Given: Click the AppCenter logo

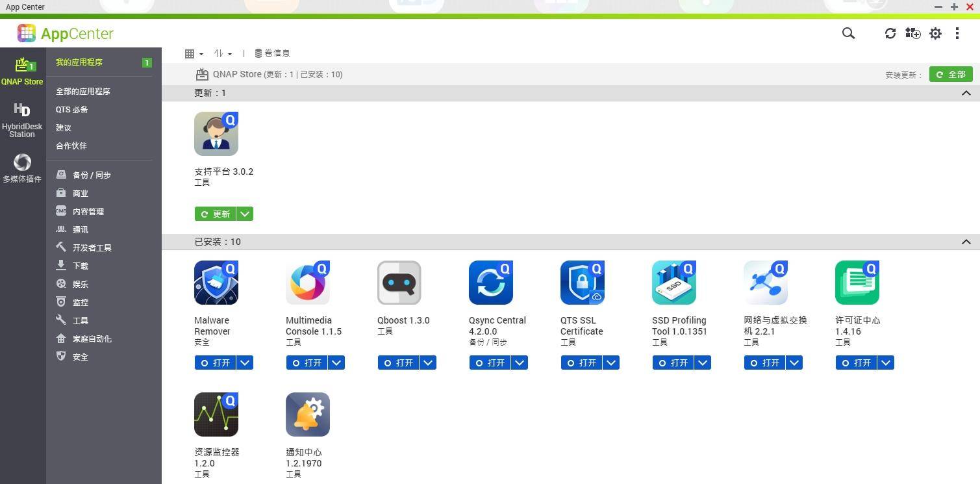Looking at the screenshot, I should [65, 33].
